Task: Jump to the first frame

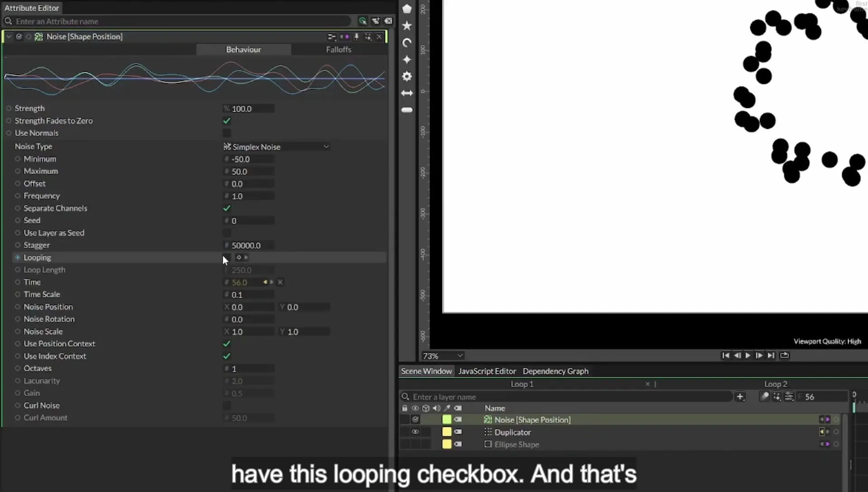Action: point(726,355)
